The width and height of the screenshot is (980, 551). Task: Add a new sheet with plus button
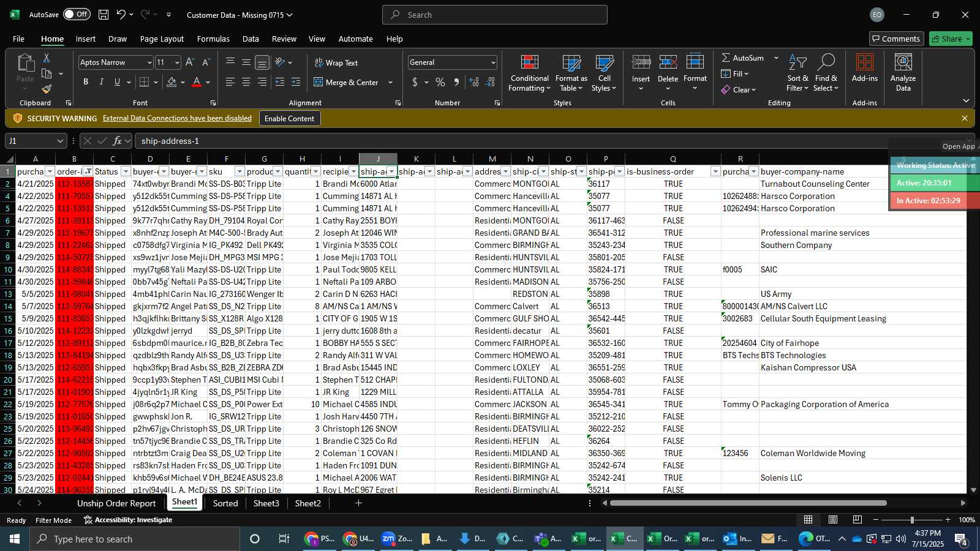(358, 503)
